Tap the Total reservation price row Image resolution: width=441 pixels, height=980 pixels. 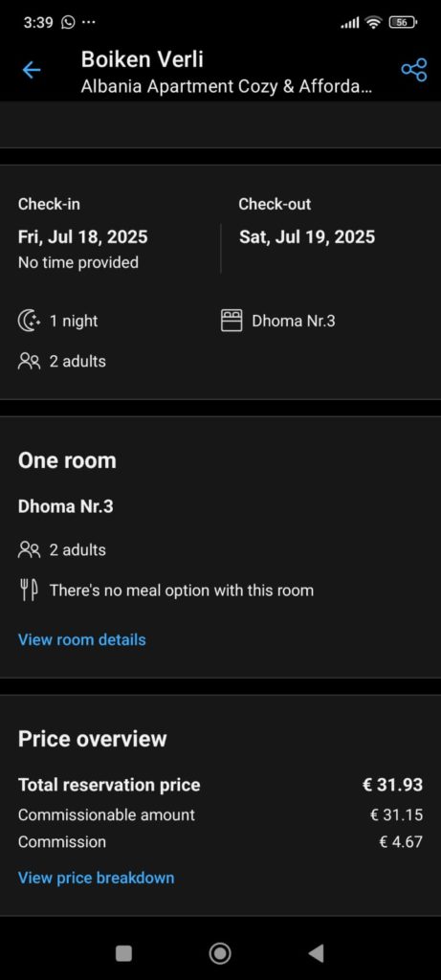(220, 785)
